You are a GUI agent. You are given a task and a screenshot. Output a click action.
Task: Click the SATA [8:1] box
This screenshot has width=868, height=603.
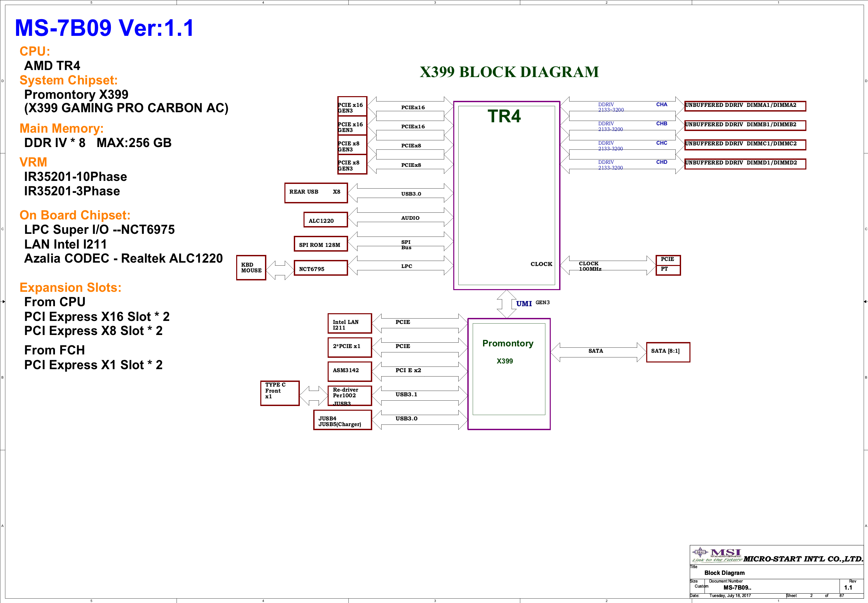pos(668,352)
